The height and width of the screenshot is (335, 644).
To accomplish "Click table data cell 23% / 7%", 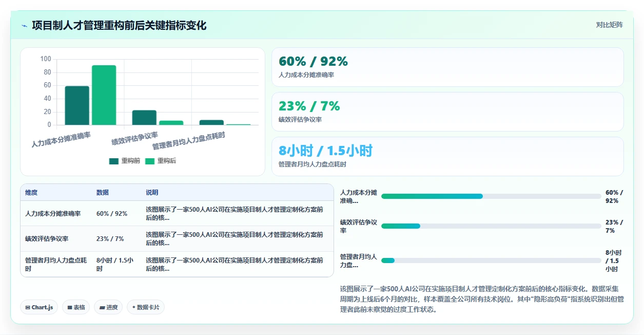I will pyautogui.click(x=110, y=239).
